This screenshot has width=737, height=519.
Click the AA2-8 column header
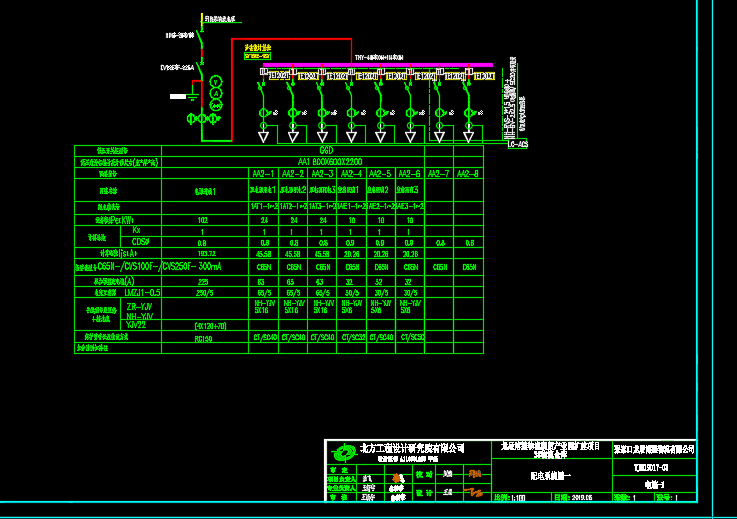tap(468, 174)
